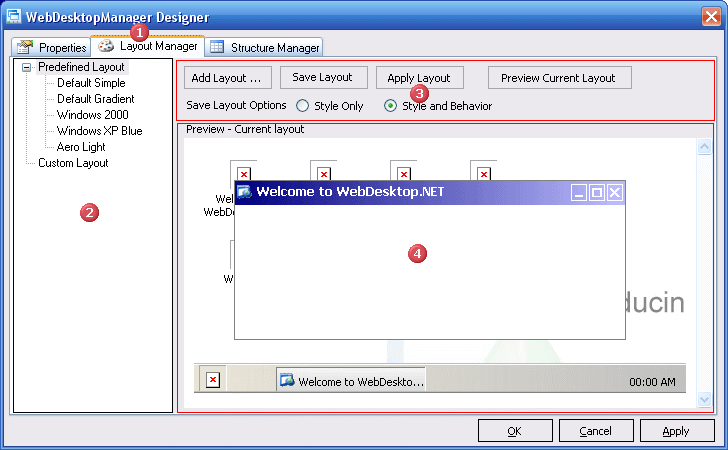
Task: Click the Layout Manager palette icon
Action: (x=106, y=45)
